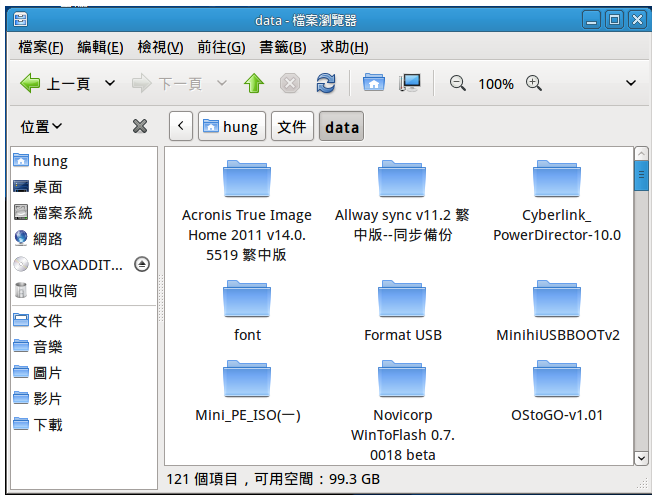This screenshot has width=658, height=500.
Task: Click the scrollbar down arrow
Action: tap(641, 458)
